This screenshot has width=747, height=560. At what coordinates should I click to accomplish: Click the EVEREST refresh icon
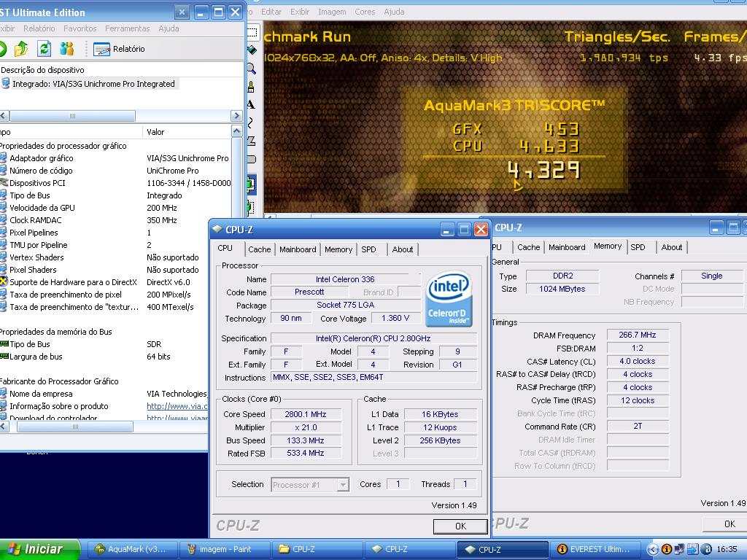tap(44, 49)
